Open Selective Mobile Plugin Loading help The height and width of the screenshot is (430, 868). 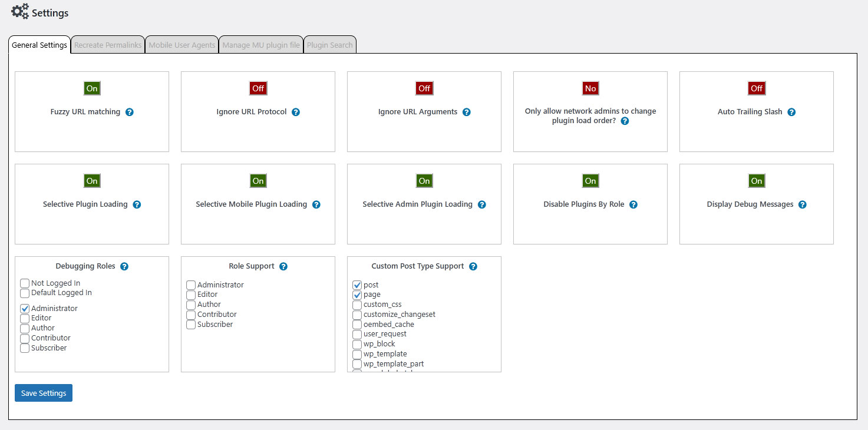pos(316,204)
